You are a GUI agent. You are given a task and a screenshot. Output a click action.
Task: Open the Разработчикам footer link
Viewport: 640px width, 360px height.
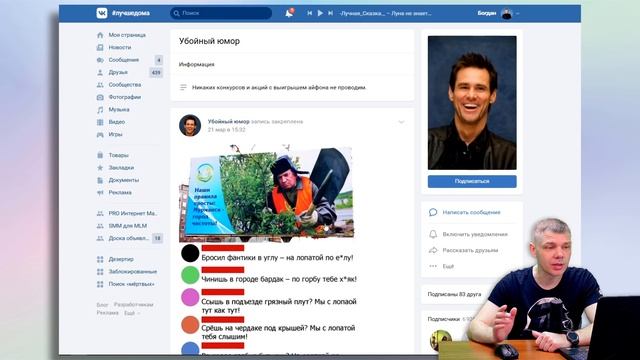pos(133,304)
